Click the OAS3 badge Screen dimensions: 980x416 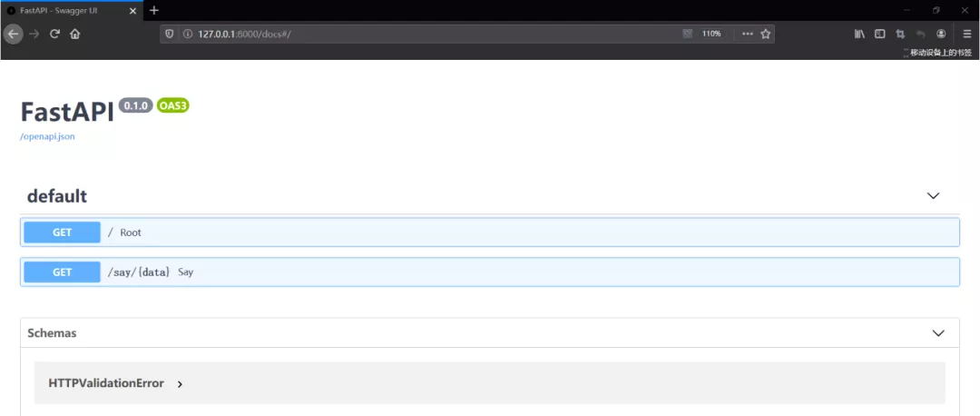coord(172,105)
